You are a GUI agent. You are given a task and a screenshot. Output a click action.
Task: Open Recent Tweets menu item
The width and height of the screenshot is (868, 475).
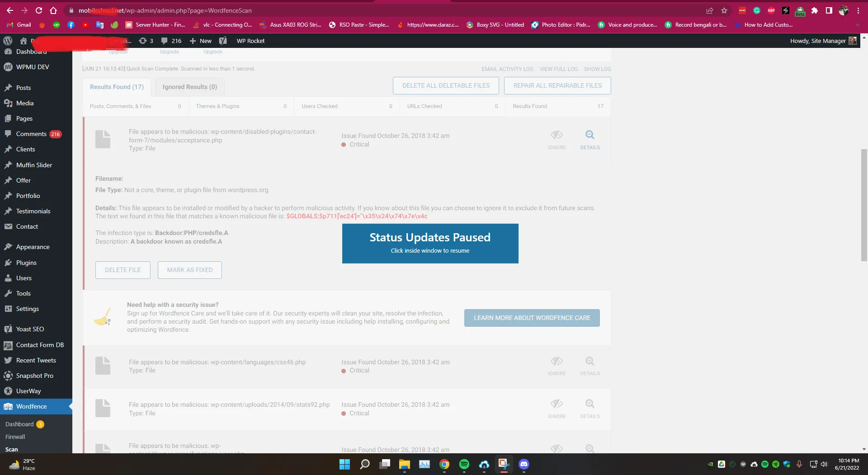coord(36,360)
